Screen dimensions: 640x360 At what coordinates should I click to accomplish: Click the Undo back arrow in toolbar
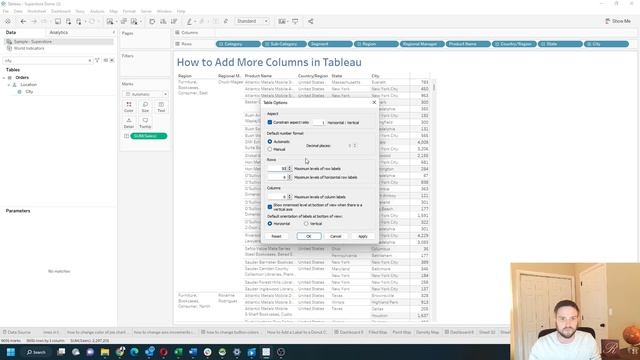point(23,21)
